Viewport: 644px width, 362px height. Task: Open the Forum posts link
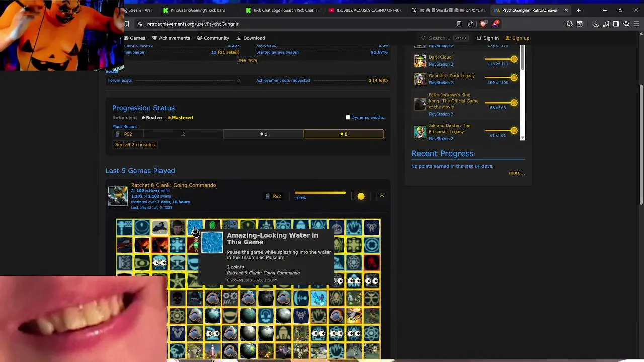(120, 80)
